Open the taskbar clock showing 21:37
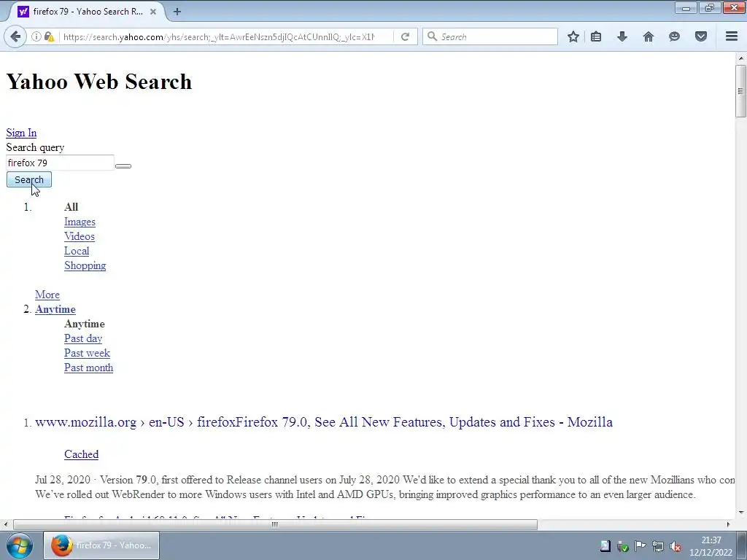The image size is (747, 560). click(x=711, y=546)
